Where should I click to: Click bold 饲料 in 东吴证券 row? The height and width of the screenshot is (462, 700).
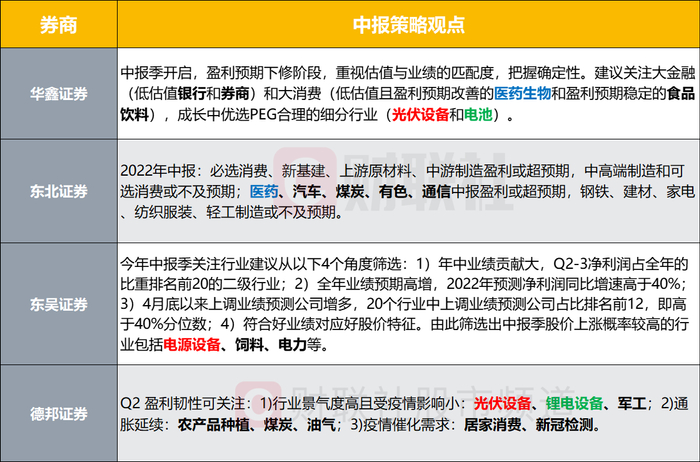[250, 344]
